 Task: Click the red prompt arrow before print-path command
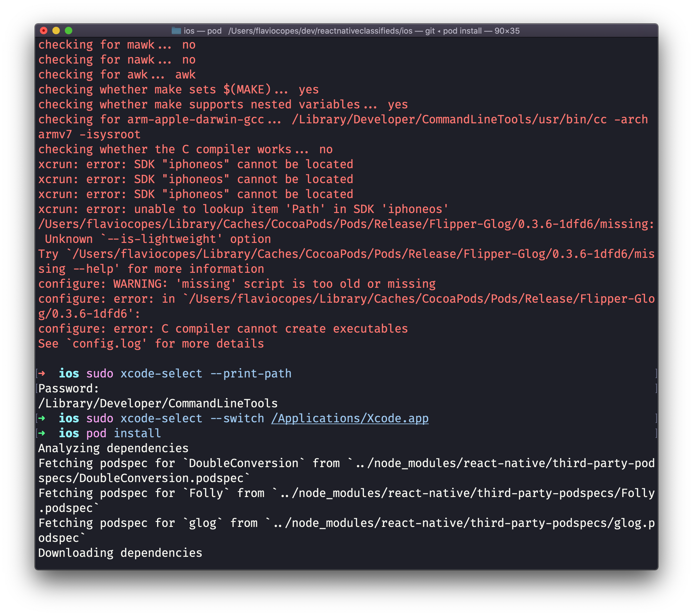(x=42, y=373)
